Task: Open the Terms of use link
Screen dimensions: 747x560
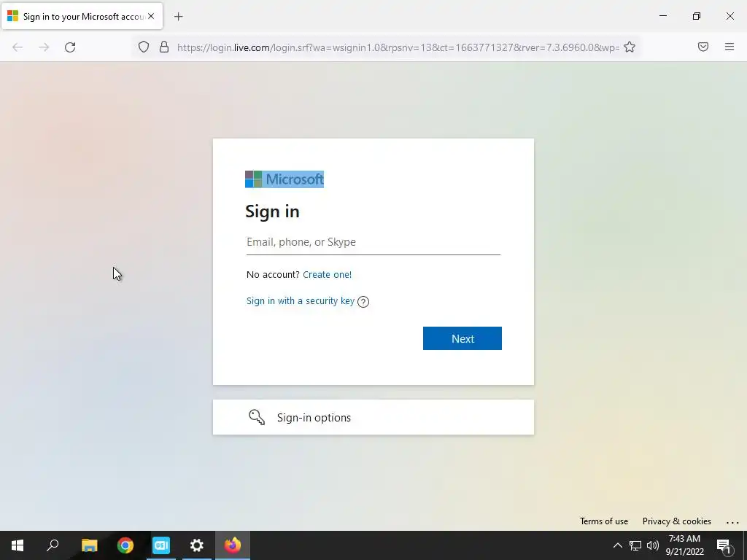Action: click(x=603, y=521)
